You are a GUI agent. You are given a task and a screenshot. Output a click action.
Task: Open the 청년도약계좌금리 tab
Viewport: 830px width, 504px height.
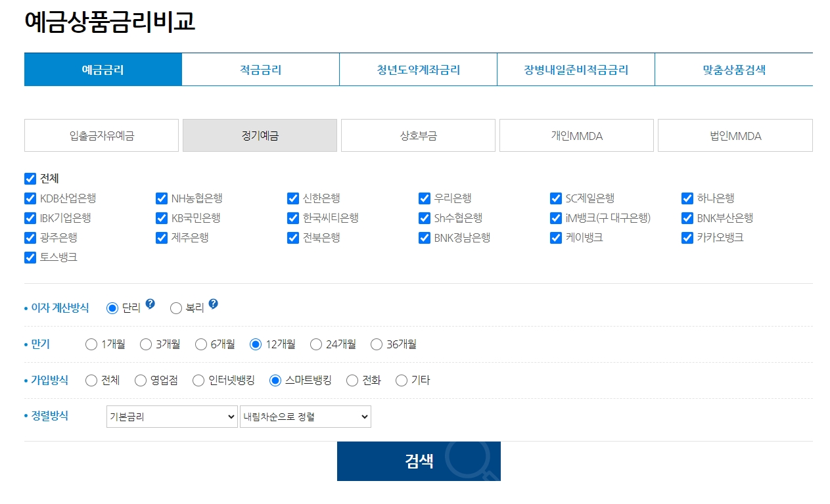click(x=419, y=70)
